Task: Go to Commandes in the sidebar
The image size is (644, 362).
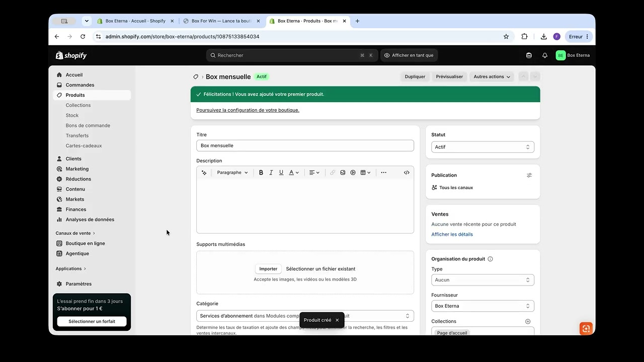Action: (x=80, y=85)
